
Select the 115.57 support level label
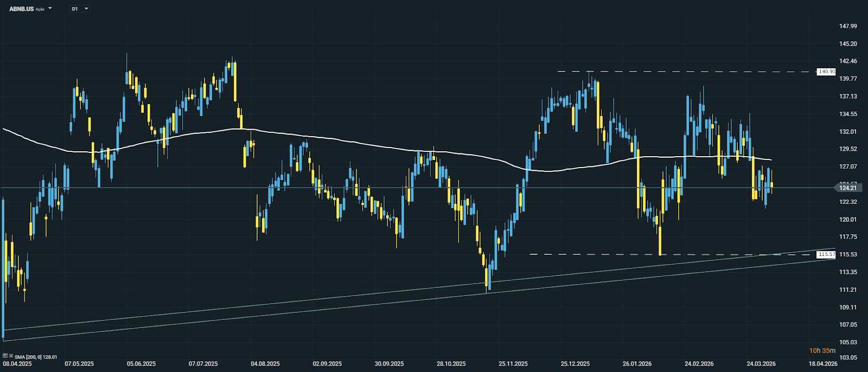(826, 254)
